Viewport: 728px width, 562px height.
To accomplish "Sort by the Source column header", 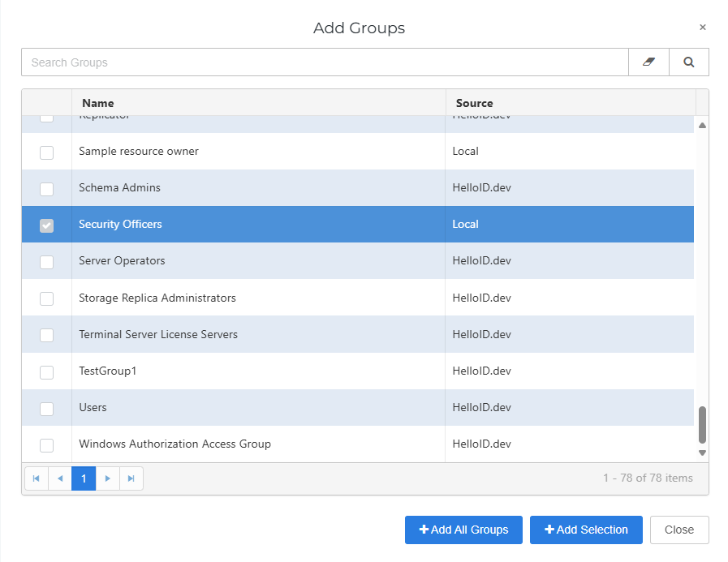I will point(475,103).
